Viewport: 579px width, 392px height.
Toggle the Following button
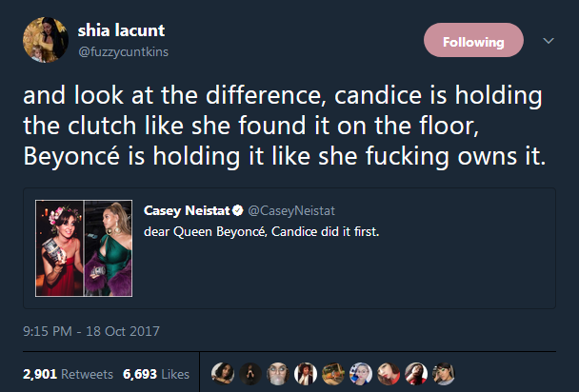(473, 42)
